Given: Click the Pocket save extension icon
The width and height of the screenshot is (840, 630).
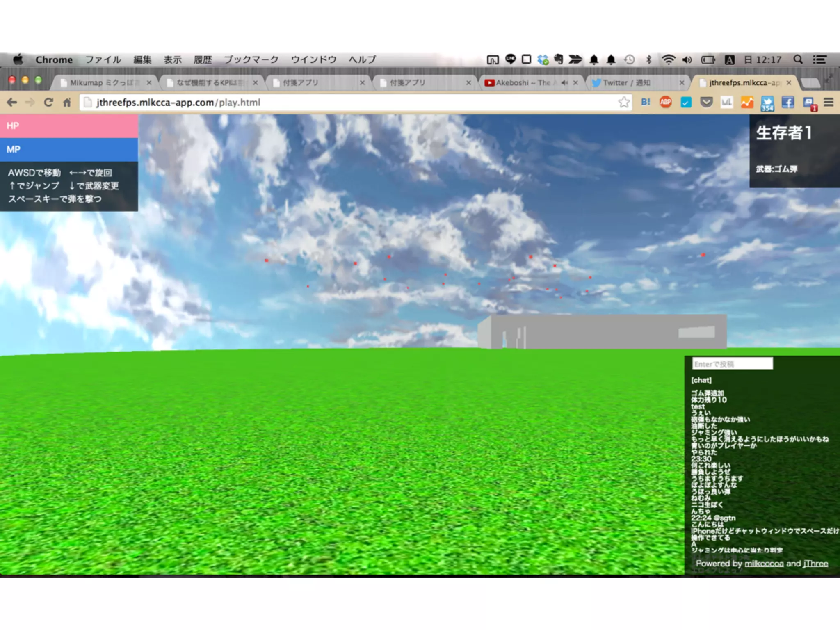Looking at the screenshot, I should (x=706, y=102).
